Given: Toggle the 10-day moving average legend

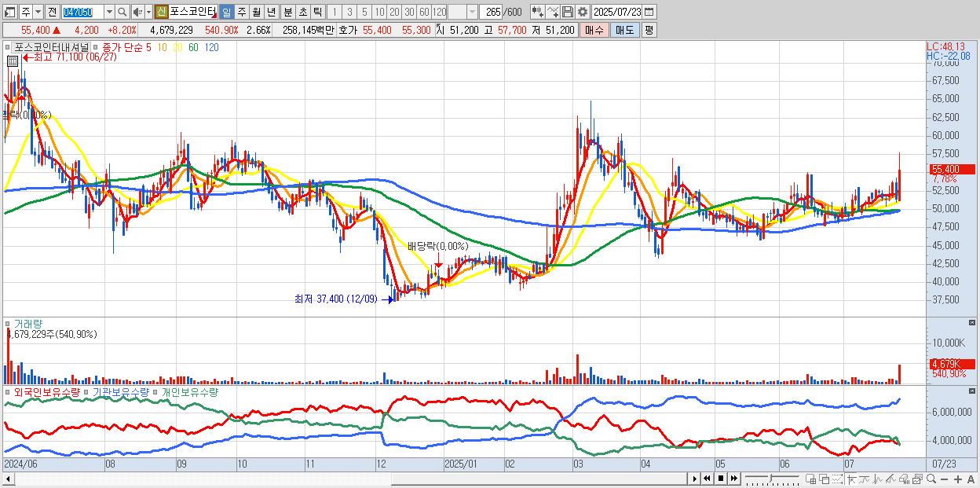Looking at the screenshot, I should [162, 47].
